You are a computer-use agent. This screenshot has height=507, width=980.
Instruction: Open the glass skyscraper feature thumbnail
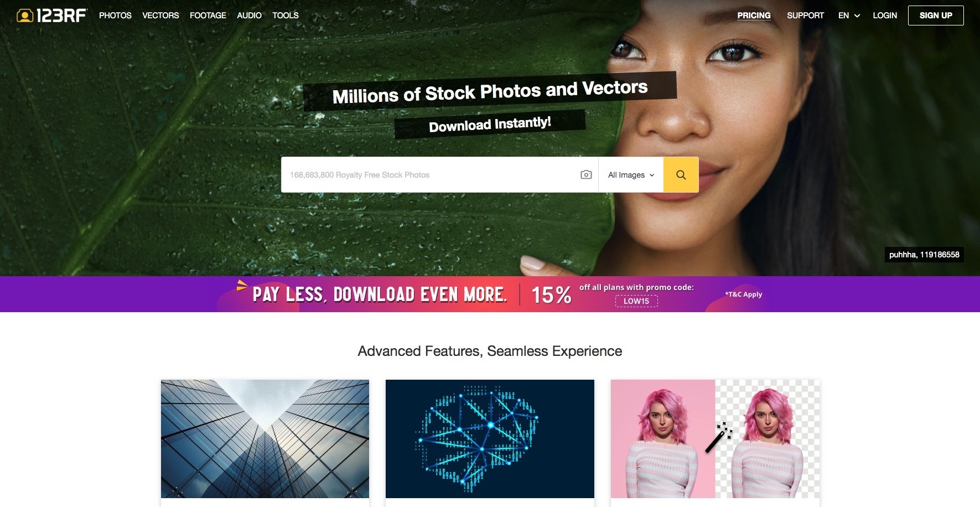(265, 439)
